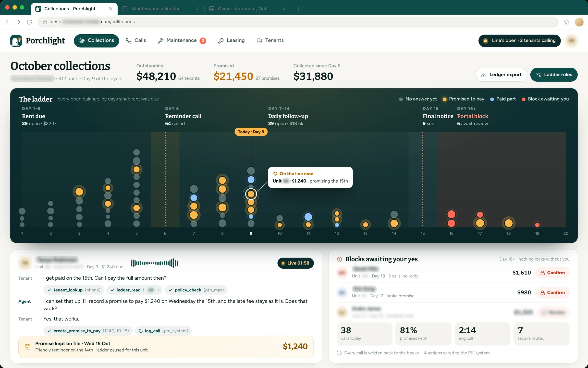Select the Collections nav pill
This screenshot has height=368, width=588.
(x=96, y=40)
